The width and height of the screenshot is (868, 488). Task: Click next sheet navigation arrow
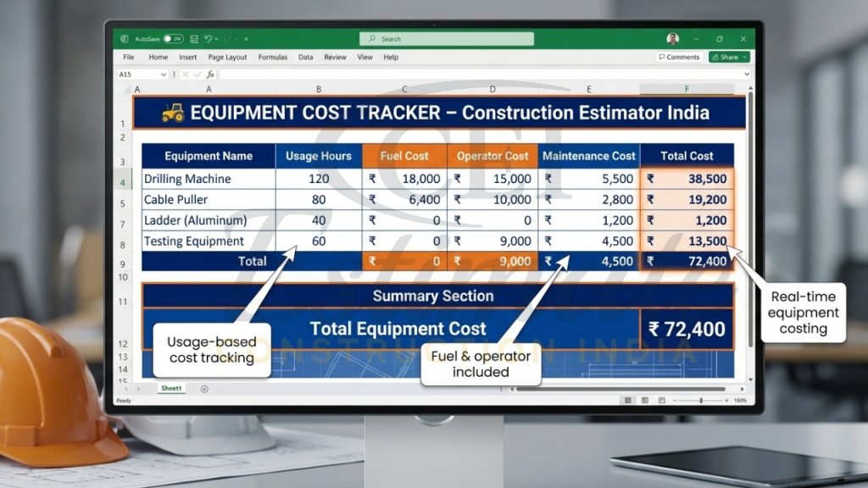[138, 389]
